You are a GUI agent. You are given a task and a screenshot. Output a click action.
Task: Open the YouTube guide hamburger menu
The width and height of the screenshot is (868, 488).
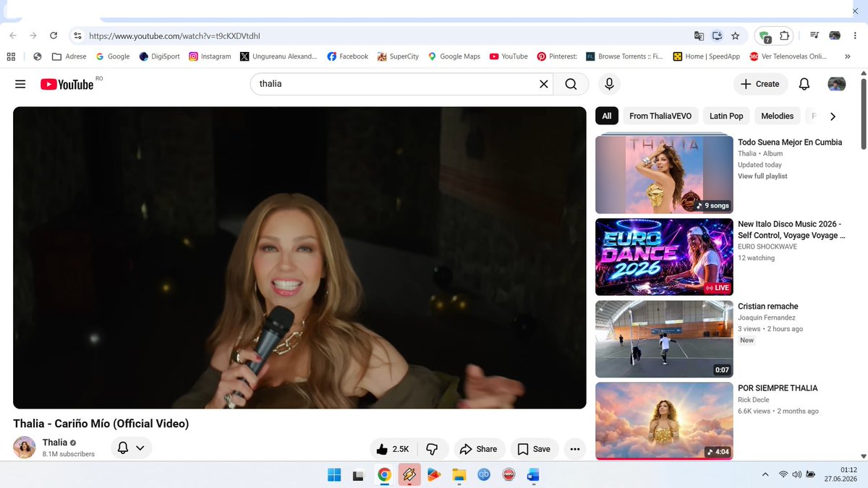tap(20, 84)
